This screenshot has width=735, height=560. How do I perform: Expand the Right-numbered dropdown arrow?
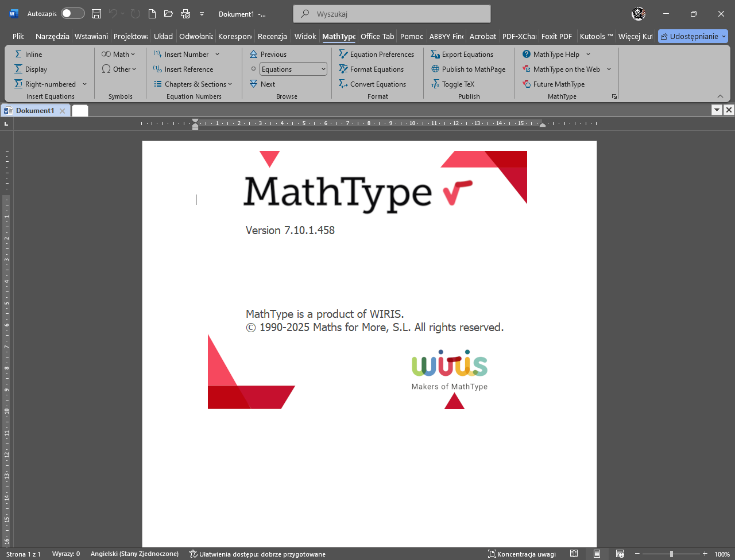click(84, 84)
